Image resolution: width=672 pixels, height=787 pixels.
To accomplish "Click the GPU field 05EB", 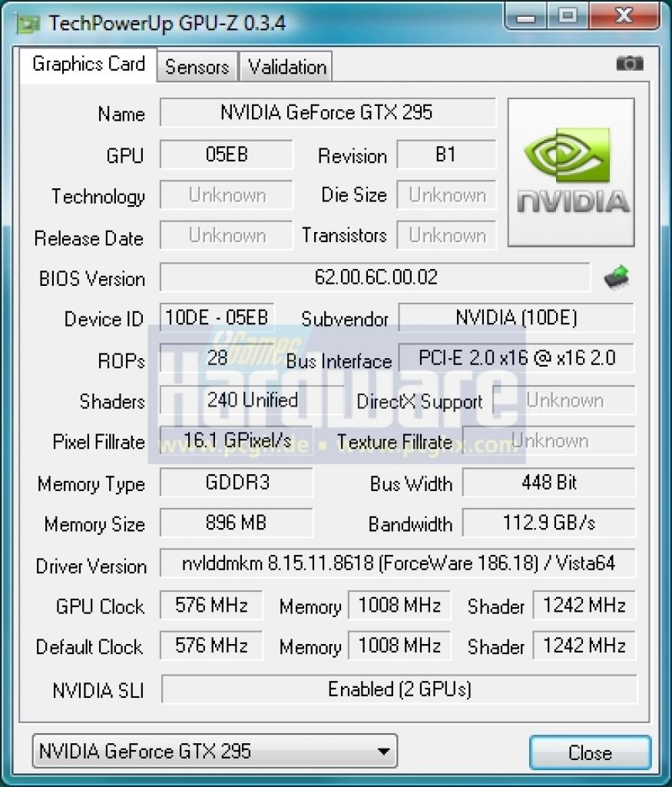I will pos(226,154).
